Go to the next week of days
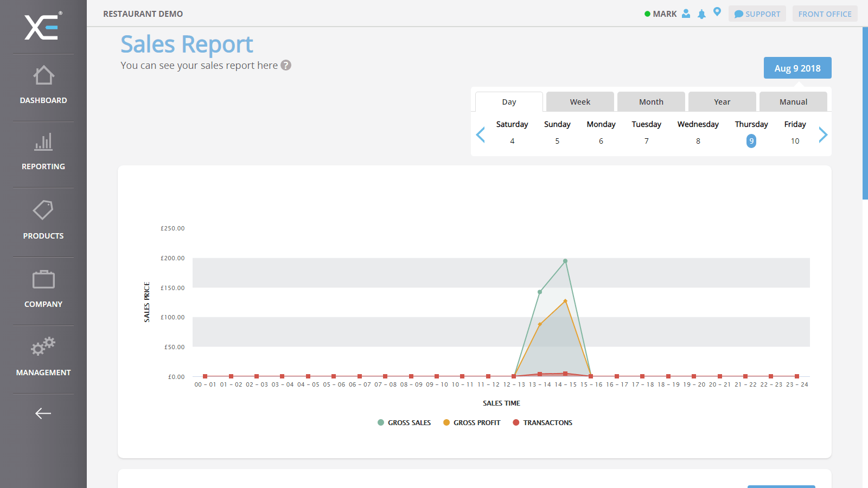868x488 pixels. [823, 134]
